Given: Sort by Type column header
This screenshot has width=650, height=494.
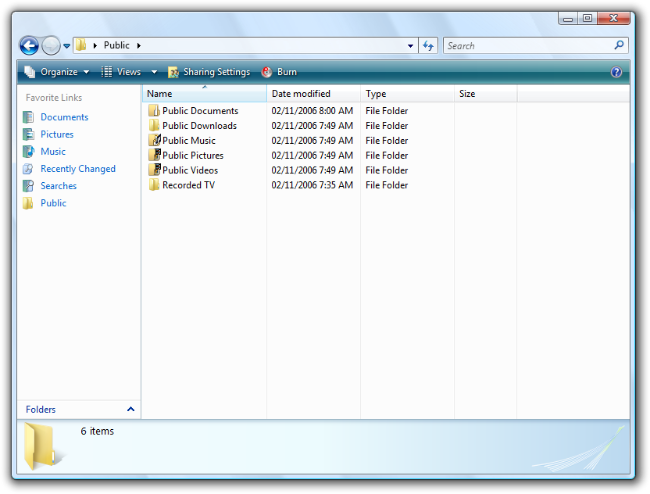Looking at the screenshot, I should coord(407,94).
